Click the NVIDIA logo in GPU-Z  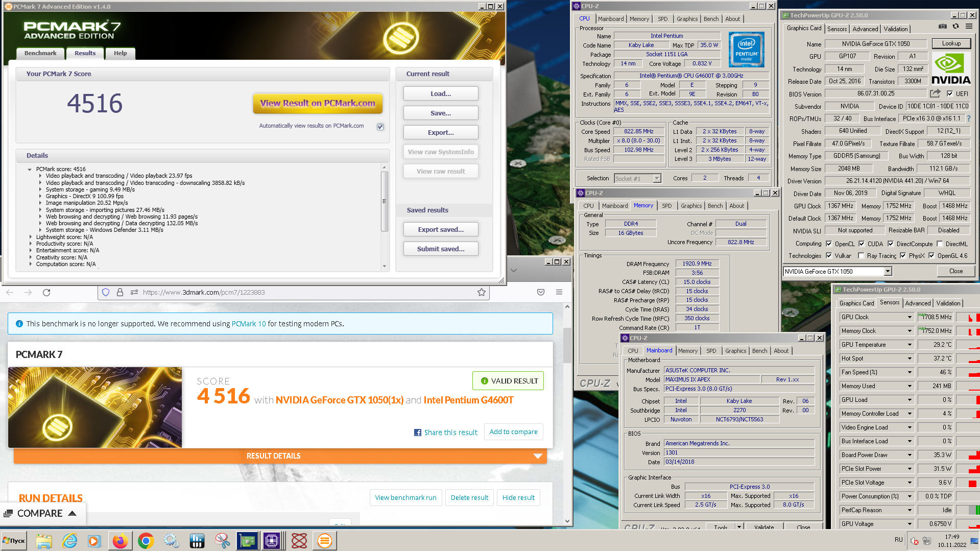(951, 69)
